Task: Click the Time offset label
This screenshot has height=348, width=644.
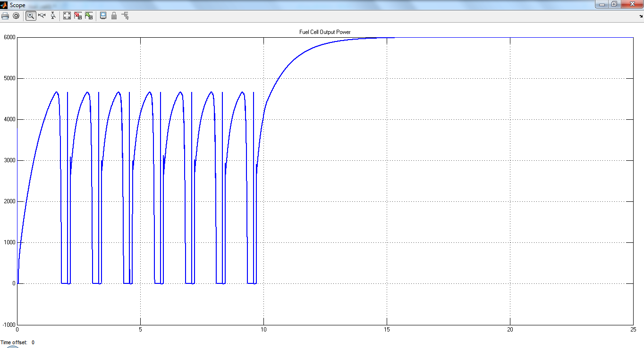Action: (14, 342)
